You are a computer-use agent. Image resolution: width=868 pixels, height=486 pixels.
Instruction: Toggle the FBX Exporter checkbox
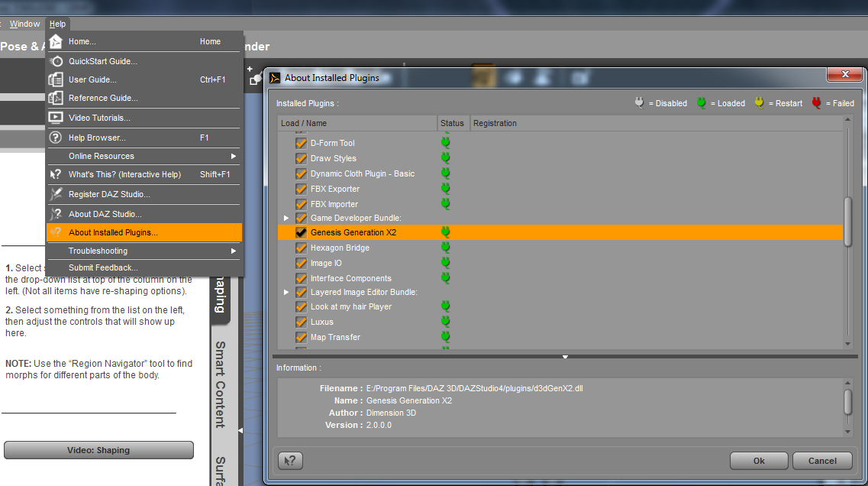pos(301,189)
